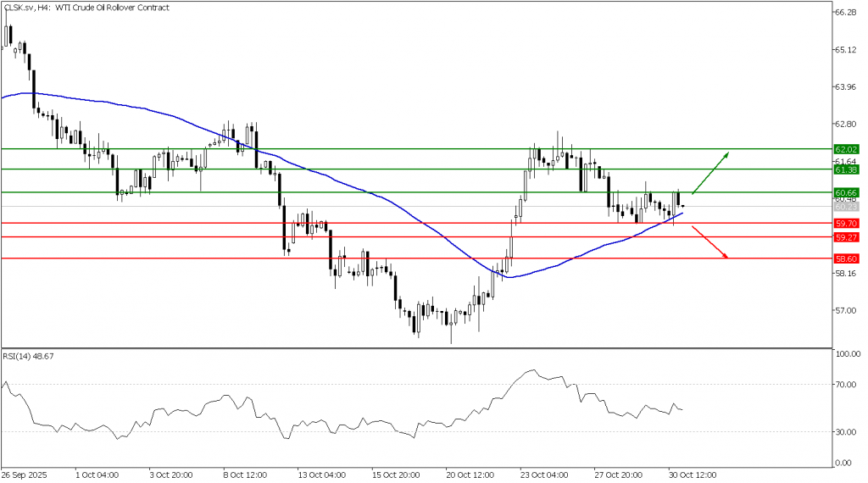Select the 26 Sep 2025 date label
Image resolution: width=868 pixels, height=483 pixels.
click(25, 475)
